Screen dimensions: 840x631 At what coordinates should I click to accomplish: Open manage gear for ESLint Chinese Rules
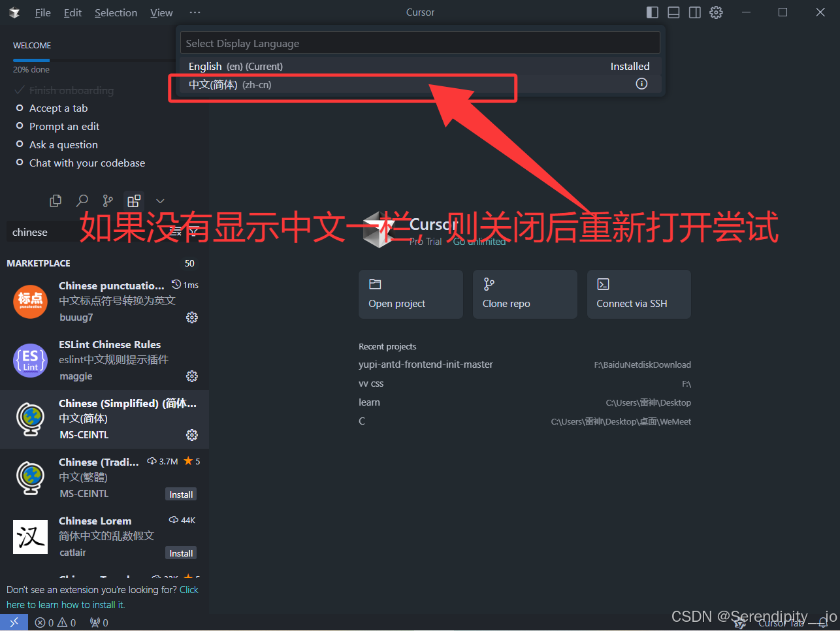coord(192,376)
